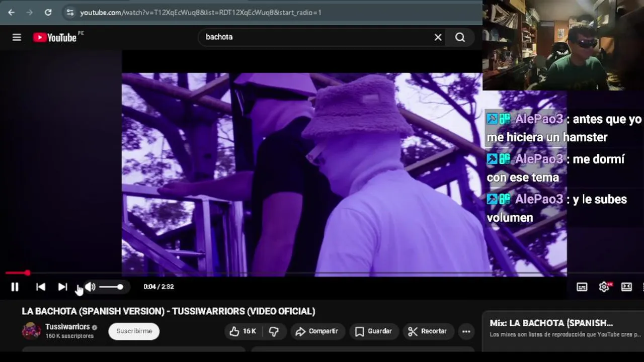Image resolution: width=644 pixels, height=362 pixels.
Task: Open the player settings gear
Action: [604, 287]
